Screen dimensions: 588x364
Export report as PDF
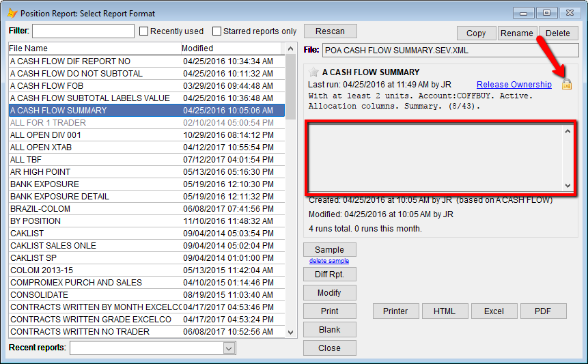[x=543, y=311]
